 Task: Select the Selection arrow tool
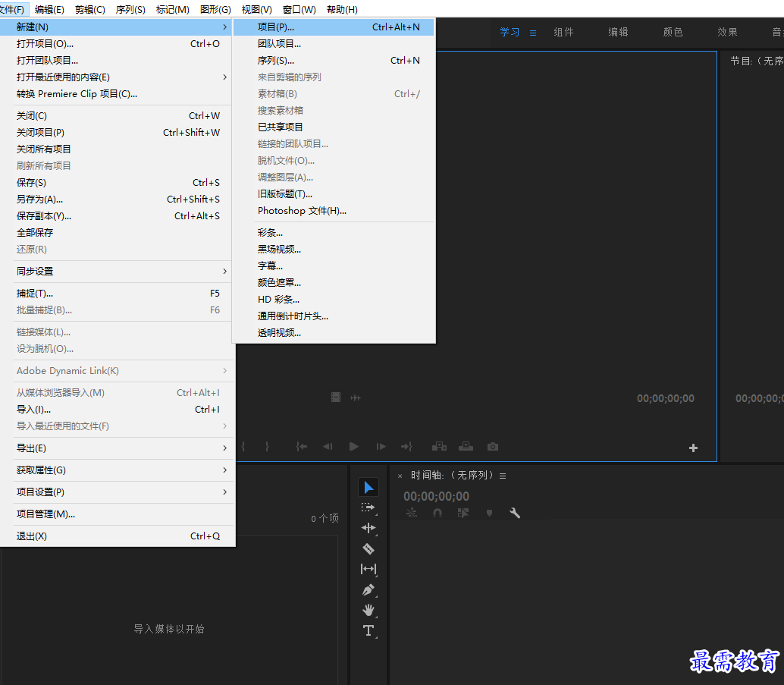click(x=368, y=487)
